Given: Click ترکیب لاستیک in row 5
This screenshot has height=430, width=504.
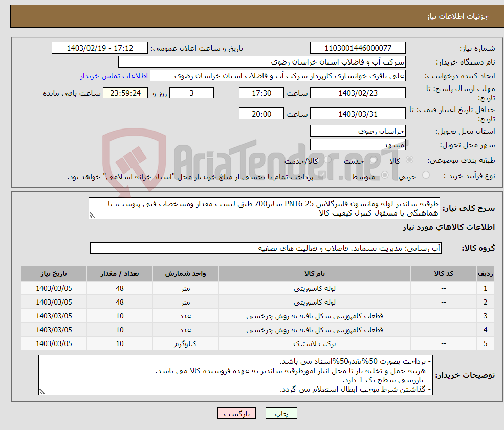Looking at the screenshot, I should pos(315,344).
